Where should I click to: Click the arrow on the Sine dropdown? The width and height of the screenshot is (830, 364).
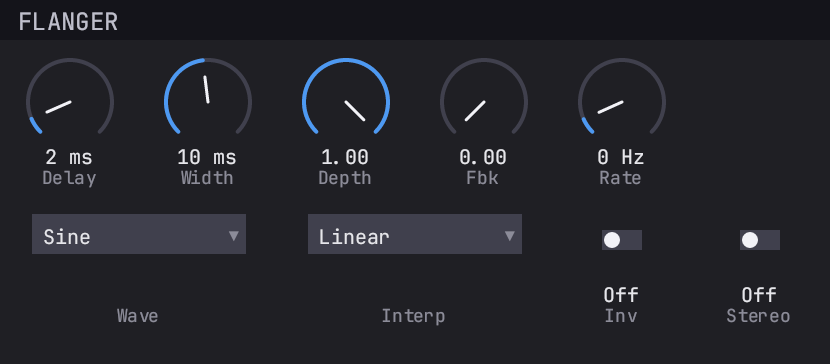click(233, 235)
